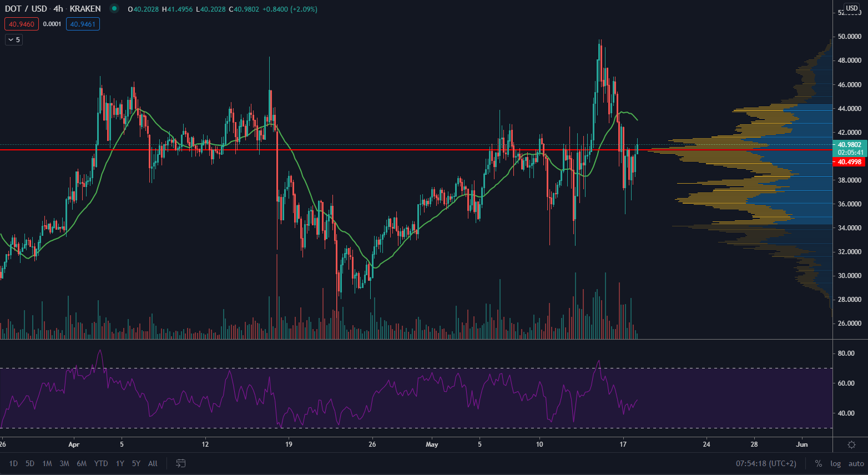
Task: Click the spread value 0.0001
Action: pyautogui.click(x=52, y=24)
